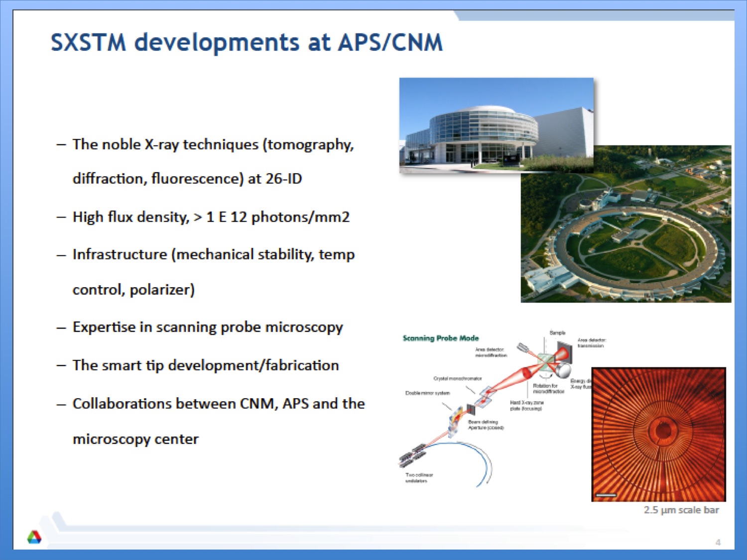Click the "Double mirror system" diagram label
747x560 pixels.
428,393
